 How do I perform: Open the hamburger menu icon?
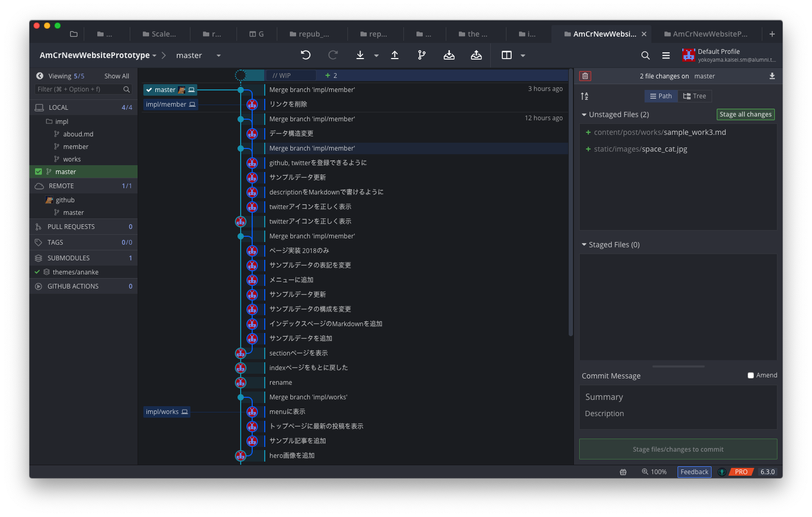(x=666, y=55)
